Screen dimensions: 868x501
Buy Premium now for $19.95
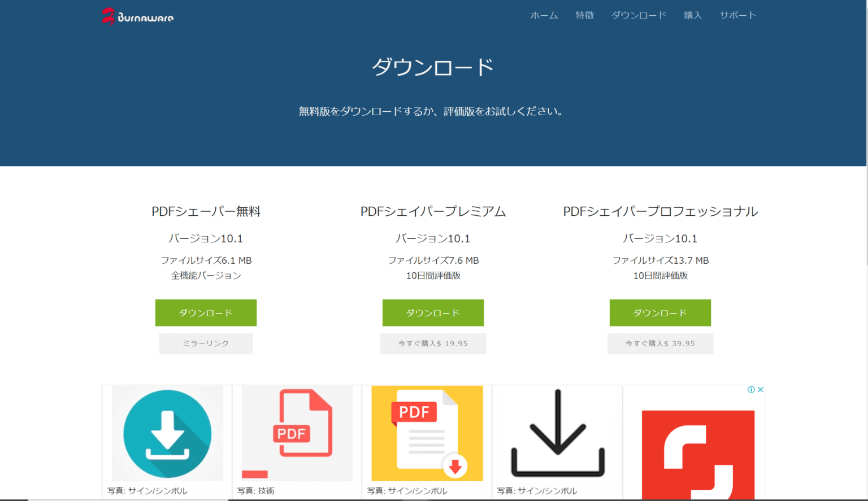point(433,343)
